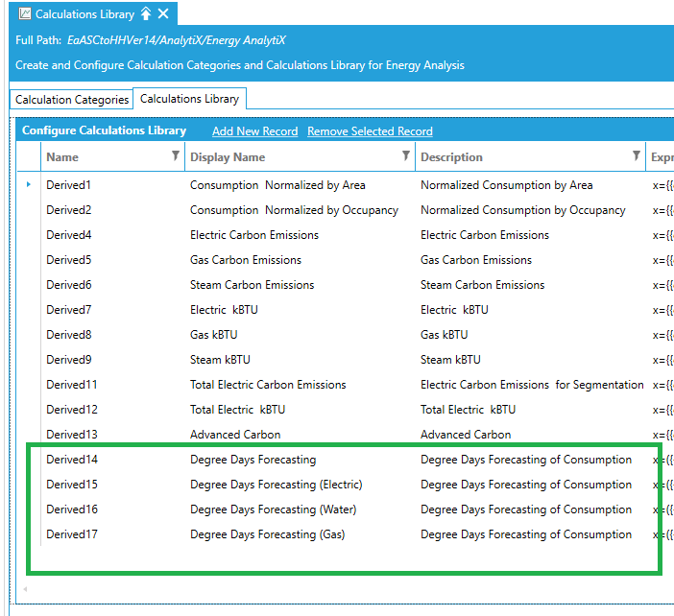Switch to the Calculation Categories tab
This screenshot has width=674, height=616.
72,100
